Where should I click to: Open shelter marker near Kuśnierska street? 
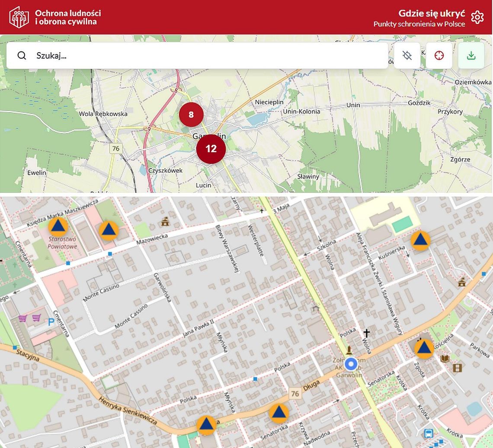tap(420, 241)
